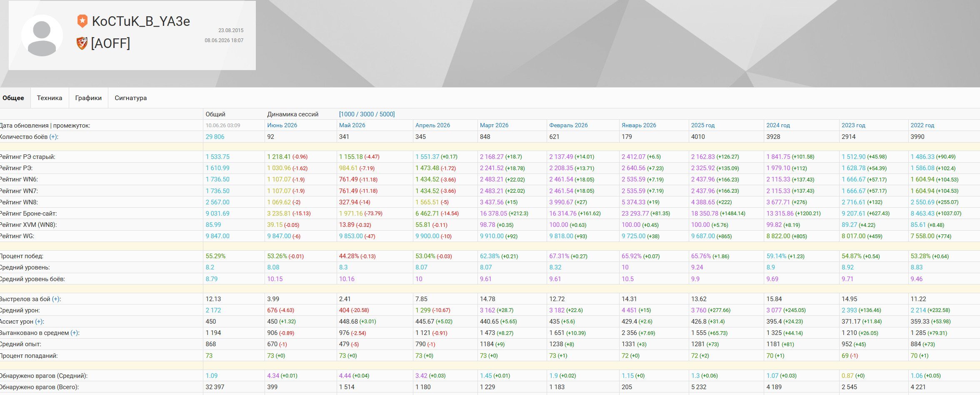This screenshot has height=395, width=980.
Task: Open the Февраль 2026 period link
Action: click(x=568, y=125)
